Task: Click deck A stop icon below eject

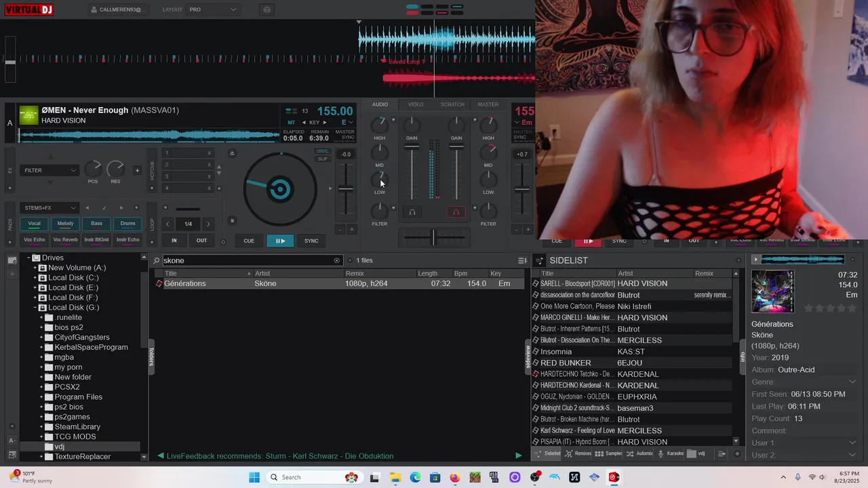Action: (x=232, y=221)
